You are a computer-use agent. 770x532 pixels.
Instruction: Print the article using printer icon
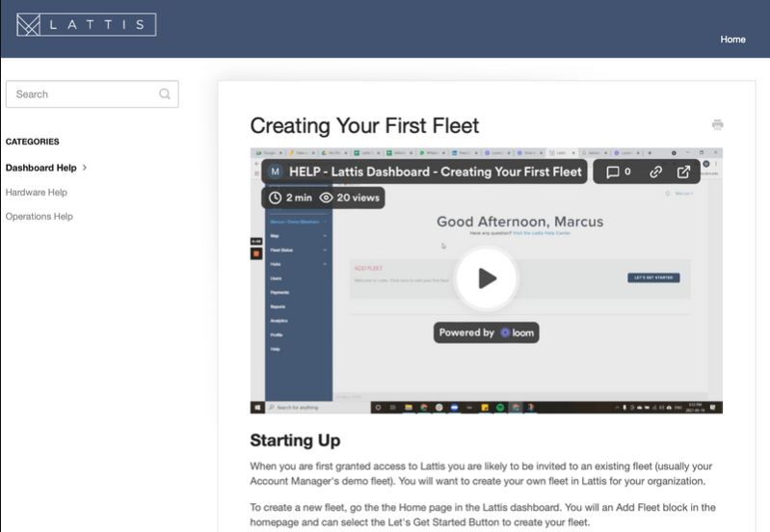point(717,124)
